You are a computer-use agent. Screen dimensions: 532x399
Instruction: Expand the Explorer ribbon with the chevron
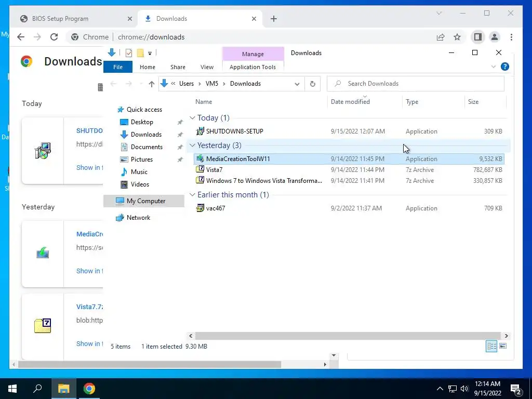click(494, 67)
